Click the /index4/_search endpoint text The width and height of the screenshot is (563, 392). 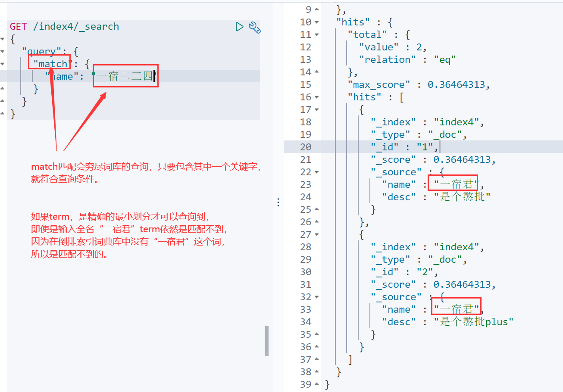click(x=76, y=27)
